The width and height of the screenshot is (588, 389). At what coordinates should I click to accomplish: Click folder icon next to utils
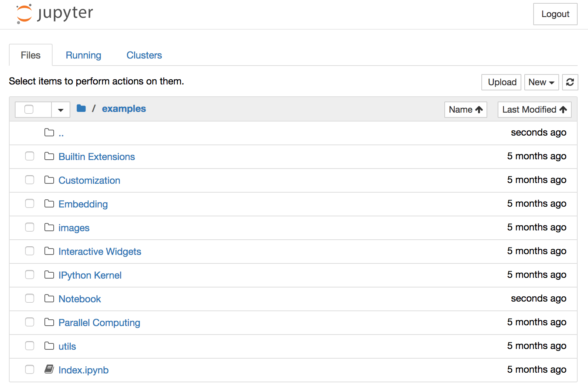coord(49,346)
